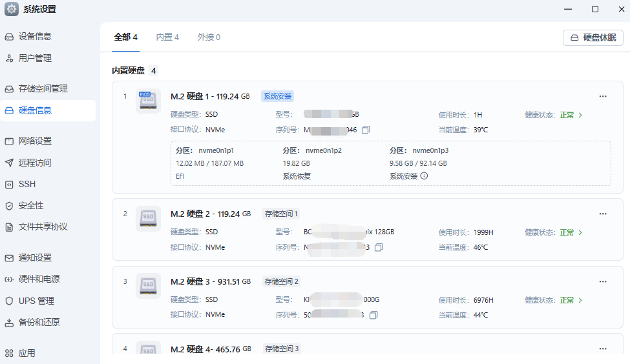Click info icon beside 系统安装 partition
630x364 pixels.
[x=425, y=176]
